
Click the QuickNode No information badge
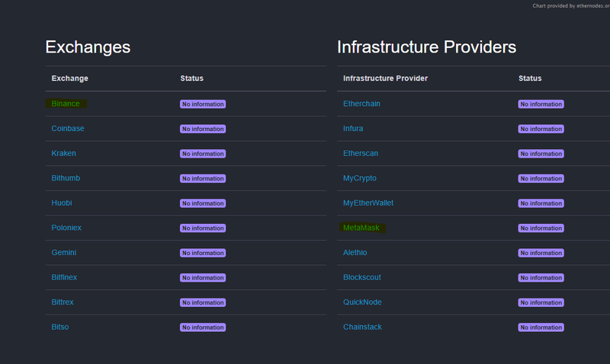pyautogui.click(x=541, y=302)
